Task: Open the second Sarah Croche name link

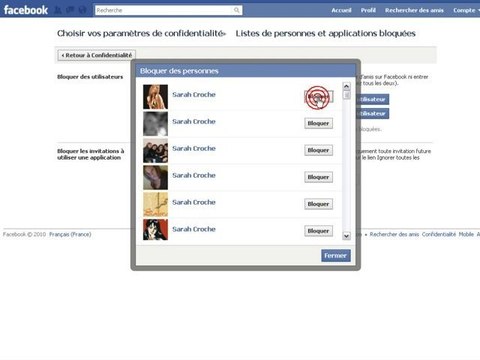Action: click(194, 122)
